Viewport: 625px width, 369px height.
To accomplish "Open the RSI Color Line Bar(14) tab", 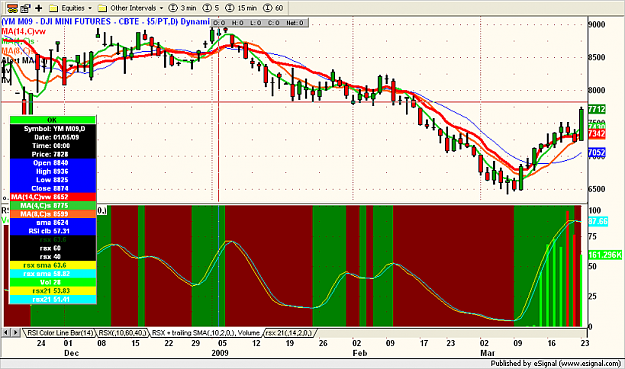I will [60, 333].
